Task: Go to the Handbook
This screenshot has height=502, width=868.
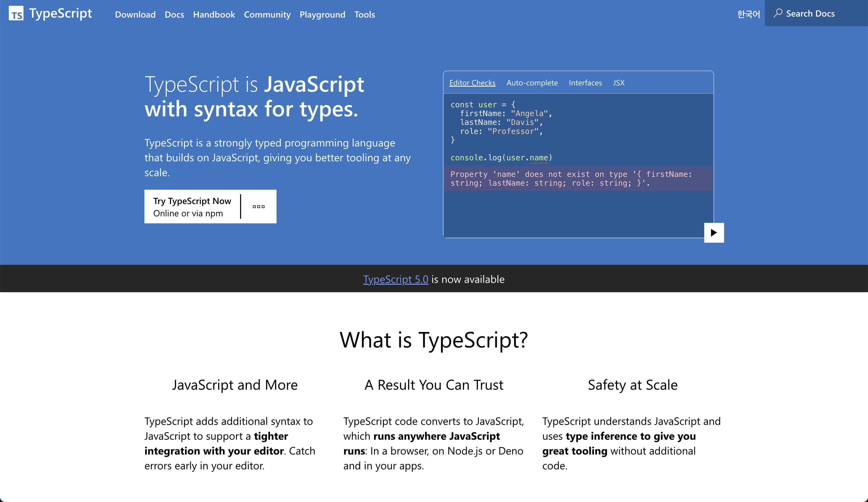Action: click(x=214, y=15)
